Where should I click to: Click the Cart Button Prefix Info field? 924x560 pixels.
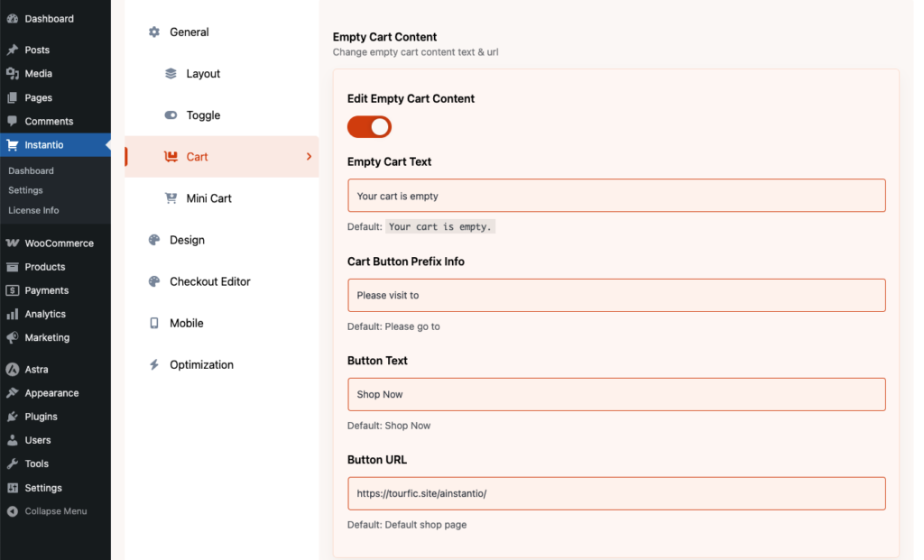click(616, 295)
